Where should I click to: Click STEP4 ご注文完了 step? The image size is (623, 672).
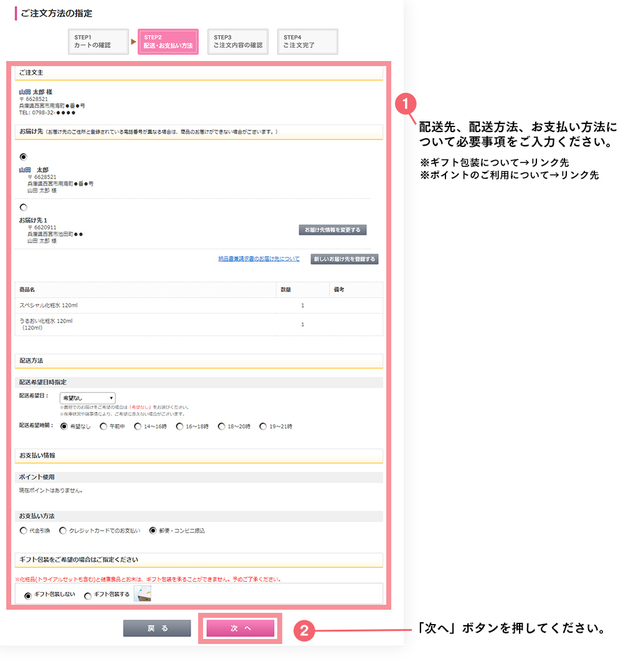307,42
